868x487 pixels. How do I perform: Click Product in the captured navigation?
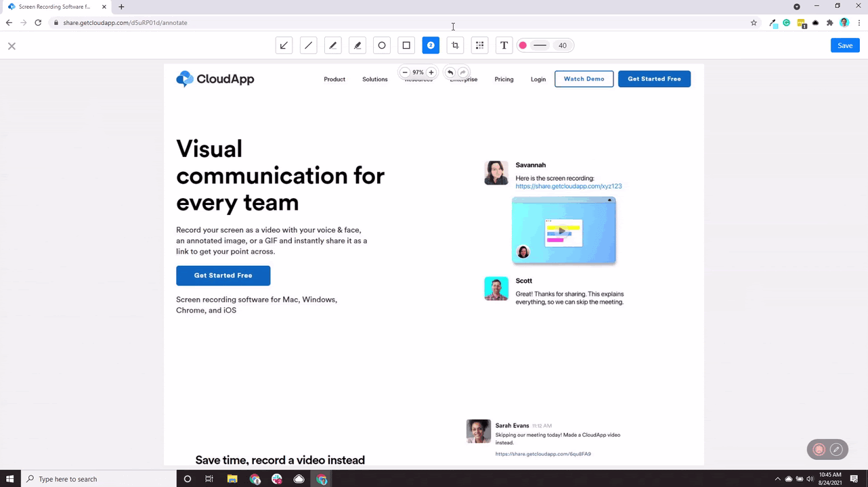[x=334, y=79]
